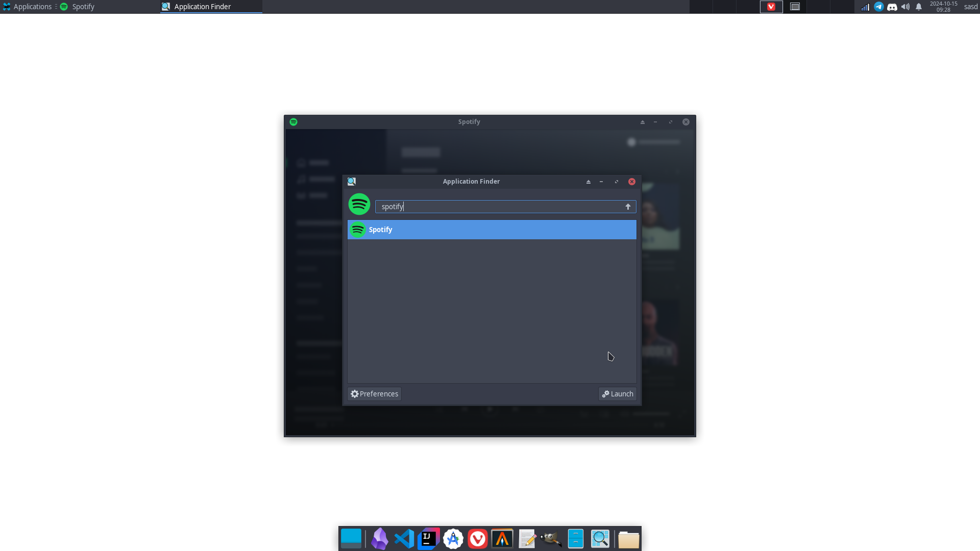Click the Vivaldi workspace thumbnail in the pager
The width and height of the screenshot is (980, 551).
click(x=771, y=7)
